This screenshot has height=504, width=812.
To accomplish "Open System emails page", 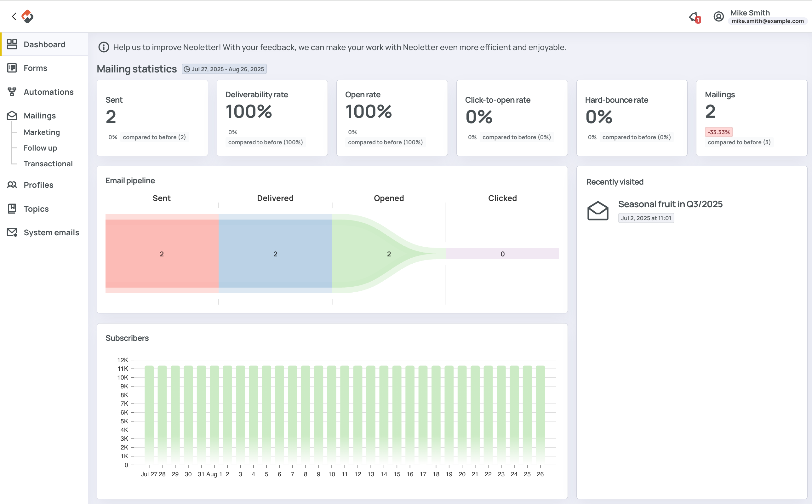I will pos(44,232).
